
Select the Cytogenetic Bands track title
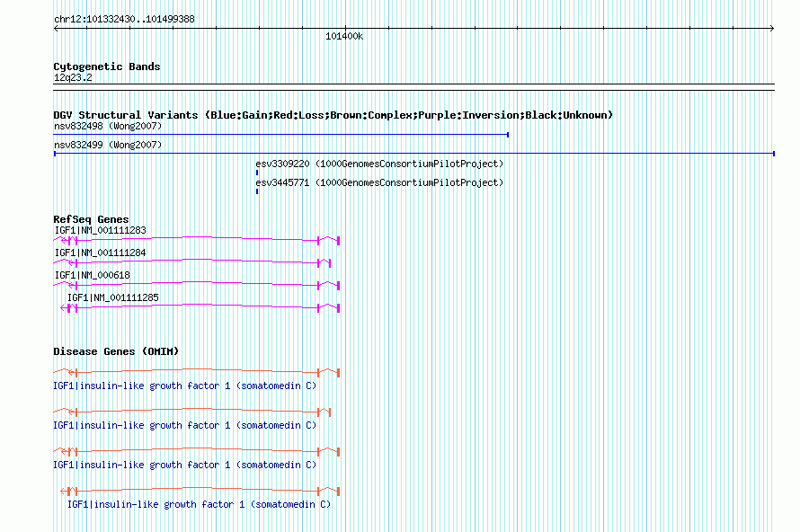click(x=107, y=66)
